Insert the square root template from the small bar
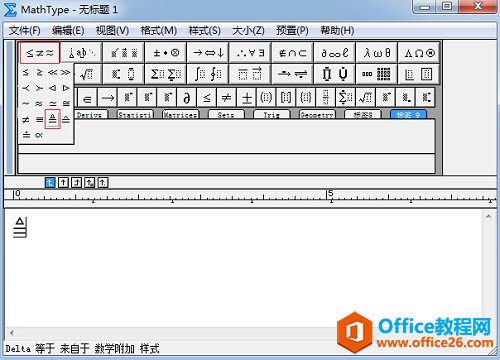The height and width of the screenshot is (360, 500). point(365,98)
